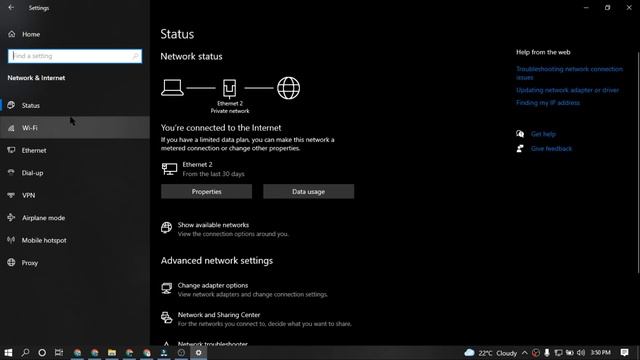The image size is (640, 360).
Task: Click the Change adapter options monitor icon
Action: 167,289
